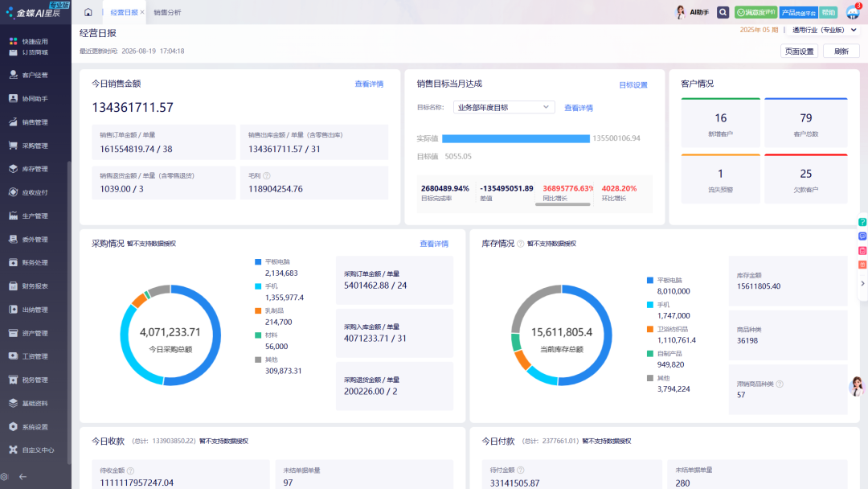This screenshot has width=868, height=489.
Task: Click the home icon tab
Action: (88, 12)
